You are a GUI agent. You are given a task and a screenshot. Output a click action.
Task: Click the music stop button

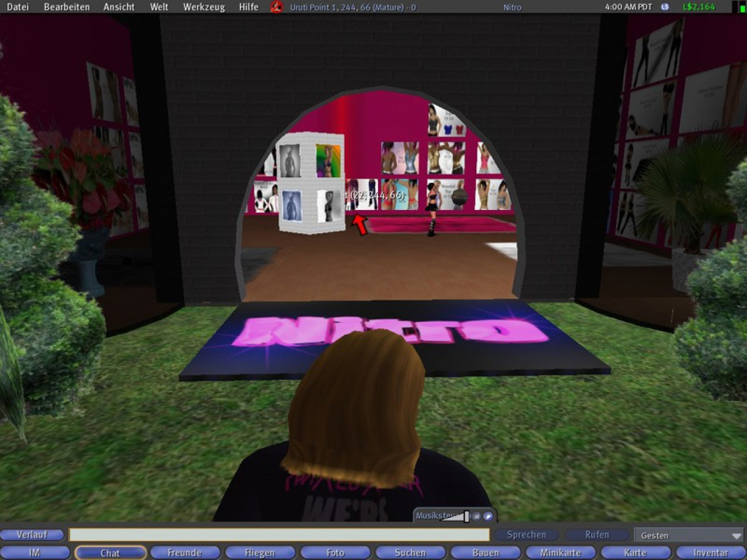tap(477, 516)
